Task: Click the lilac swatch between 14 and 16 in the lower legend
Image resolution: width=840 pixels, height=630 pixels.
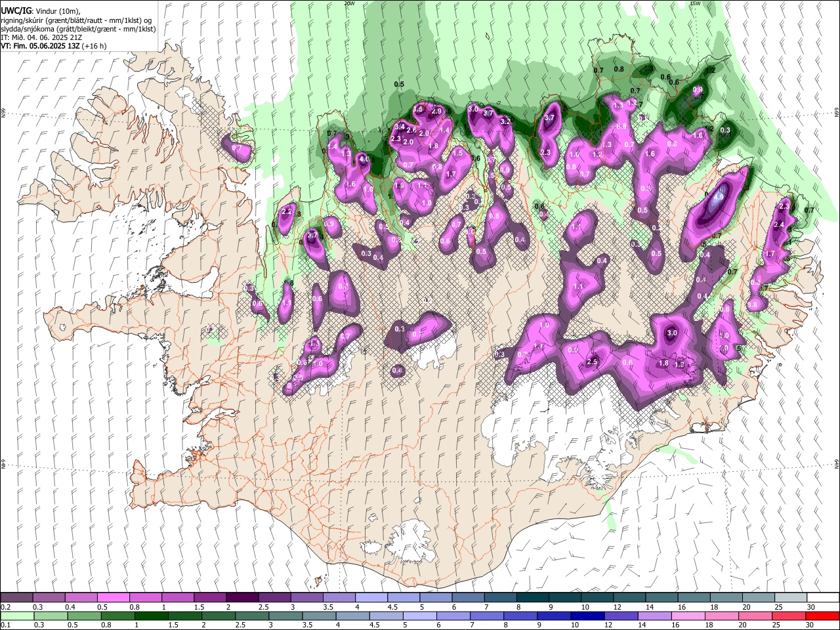Action: tap(655, 616)
